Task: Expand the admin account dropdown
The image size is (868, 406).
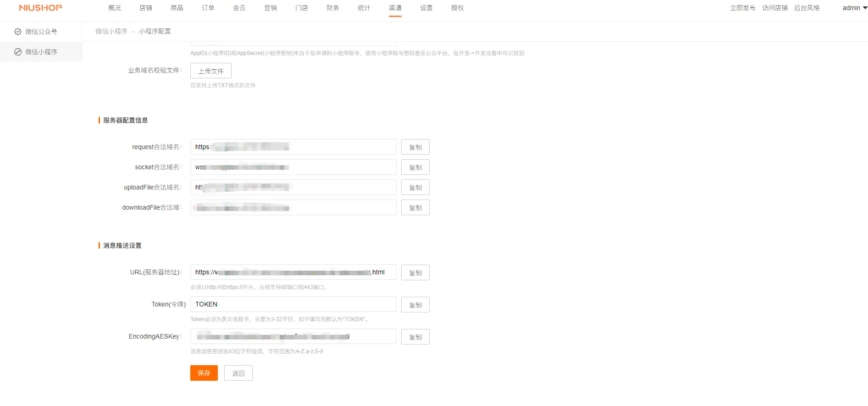Action: 854,8
